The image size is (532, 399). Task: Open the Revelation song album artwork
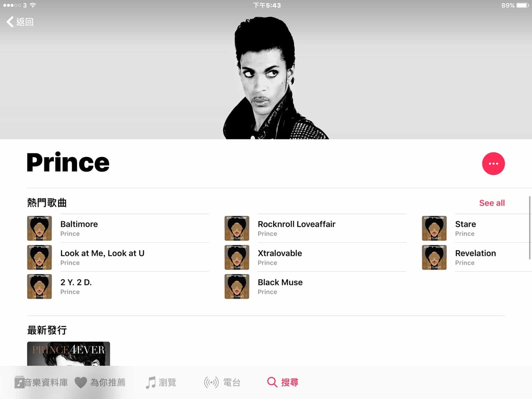tap(434, 257)
